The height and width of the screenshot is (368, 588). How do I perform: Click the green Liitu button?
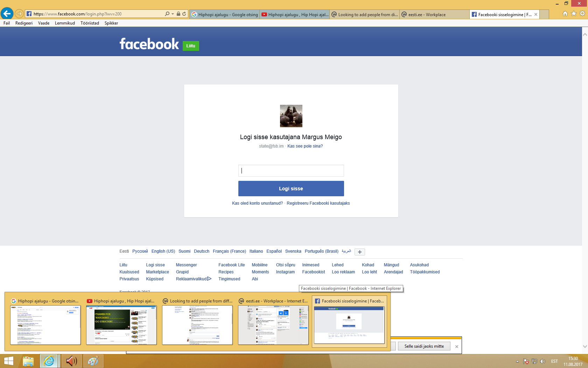191,46
